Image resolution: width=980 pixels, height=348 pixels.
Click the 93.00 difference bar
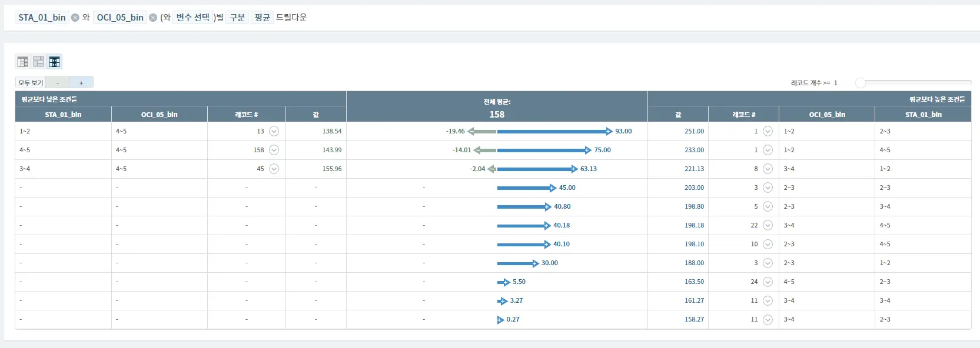coord(555,132)
